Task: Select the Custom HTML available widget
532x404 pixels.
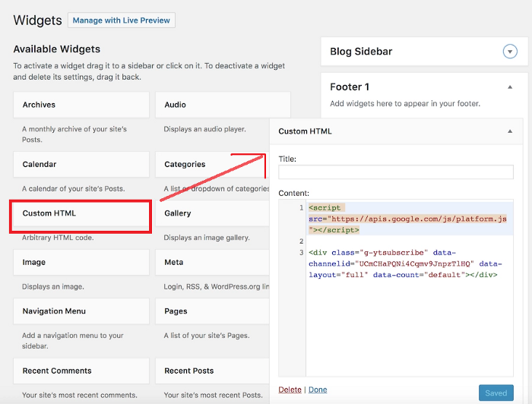Action: click(x=81, y=213)
